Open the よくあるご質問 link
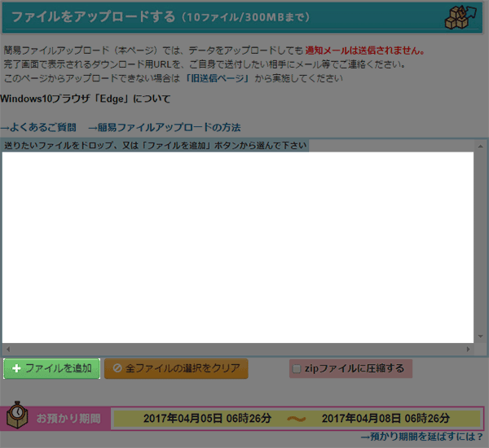Viewport: 489px width, 448px height. 38,127
